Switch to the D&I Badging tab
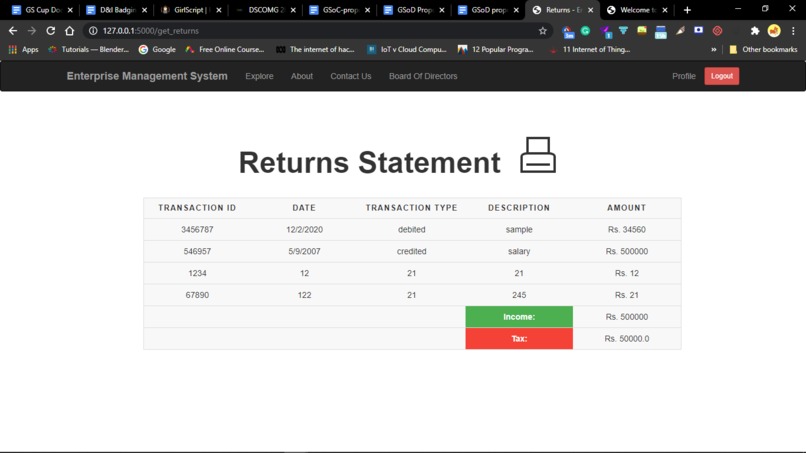806x453 pixels. coord(117,10)
